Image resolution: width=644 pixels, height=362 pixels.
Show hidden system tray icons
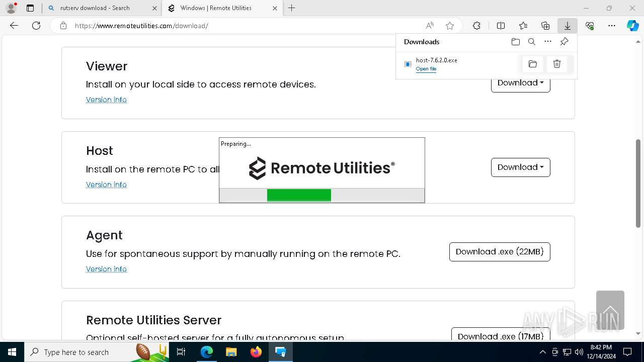[542, 352]
